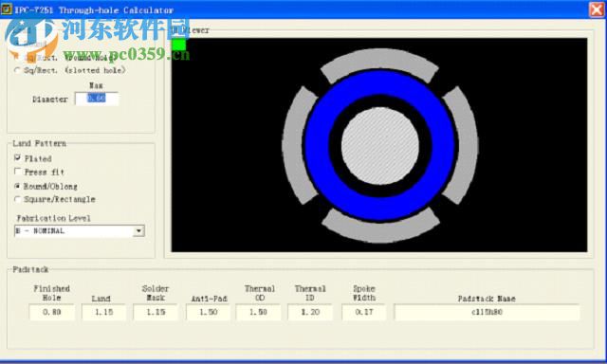This screenshot has width=607, height=364.
Task: Click the Land value field
Action: coord(103,312)
